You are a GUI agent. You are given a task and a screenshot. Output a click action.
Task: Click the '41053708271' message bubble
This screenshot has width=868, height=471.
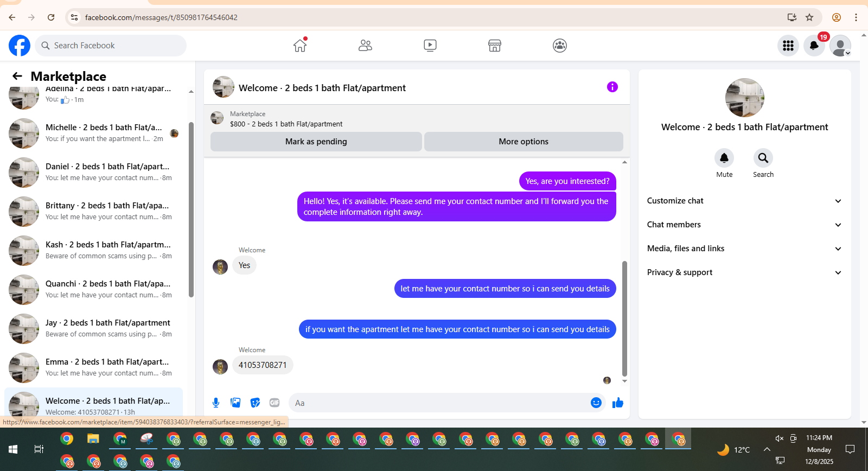tap(263, 365)
